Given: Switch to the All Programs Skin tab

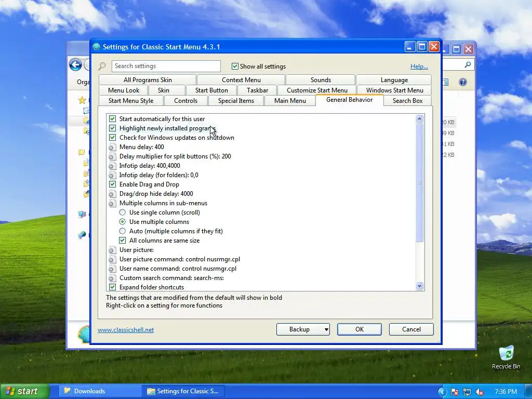Looking at the screenshot, I should point(148,79).
